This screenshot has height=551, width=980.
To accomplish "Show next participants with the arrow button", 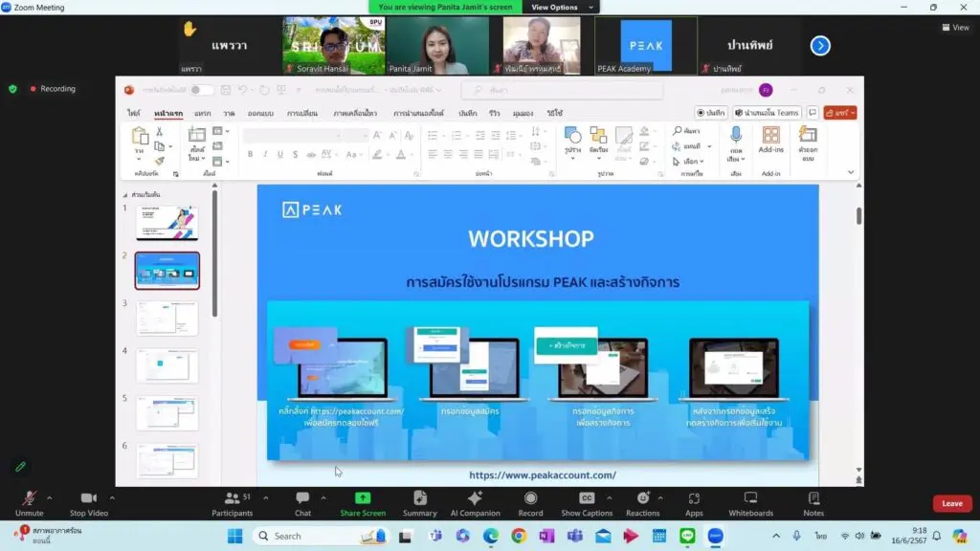I will point(820,46).
